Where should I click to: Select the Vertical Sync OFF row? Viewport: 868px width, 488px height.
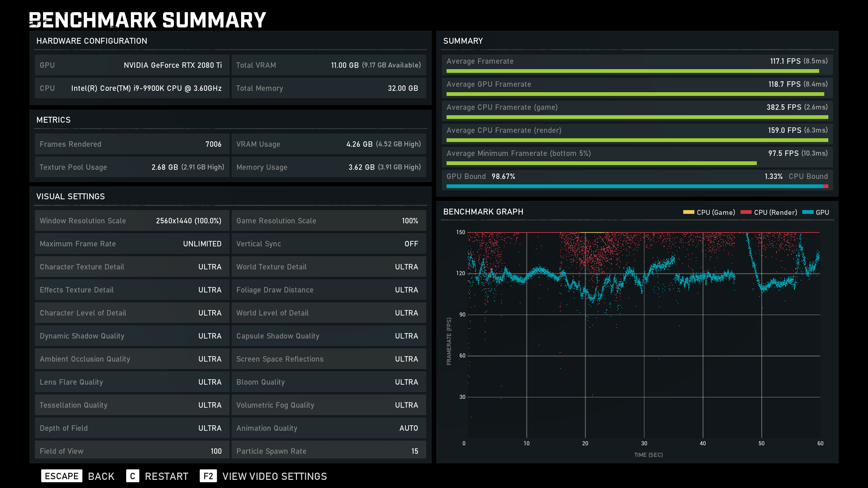click(x=328, y=244)
